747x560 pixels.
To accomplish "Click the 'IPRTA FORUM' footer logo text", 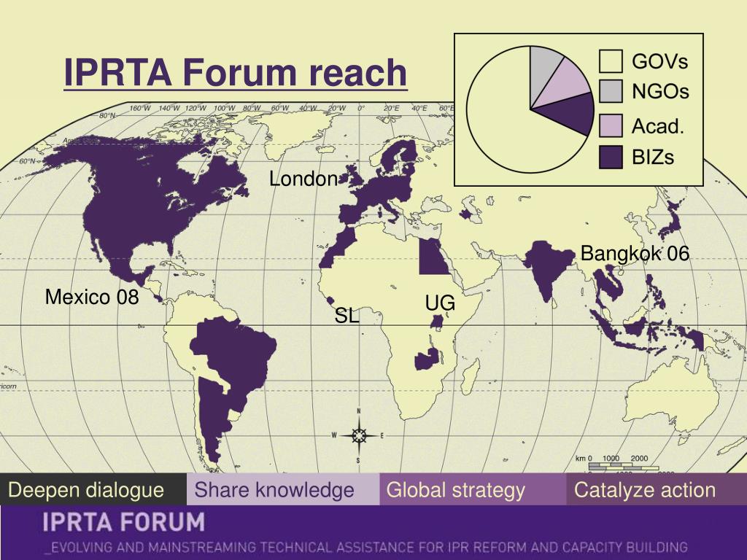I will (124, 522).
